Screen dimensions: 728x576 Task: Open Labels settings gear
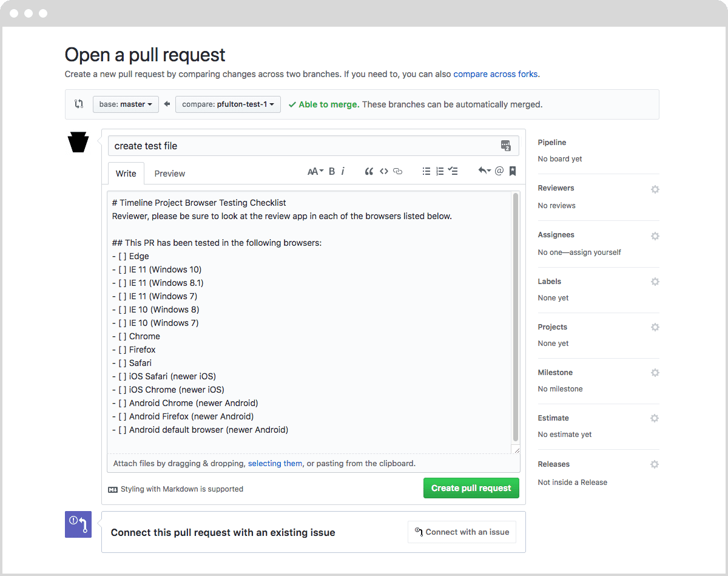pyautogui.click(x=655, y=281)
